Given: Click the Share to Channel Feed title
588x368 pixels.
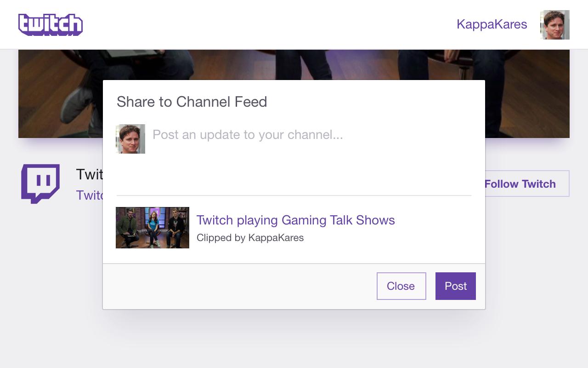Looking at the screenshot, I should [192, 102].
